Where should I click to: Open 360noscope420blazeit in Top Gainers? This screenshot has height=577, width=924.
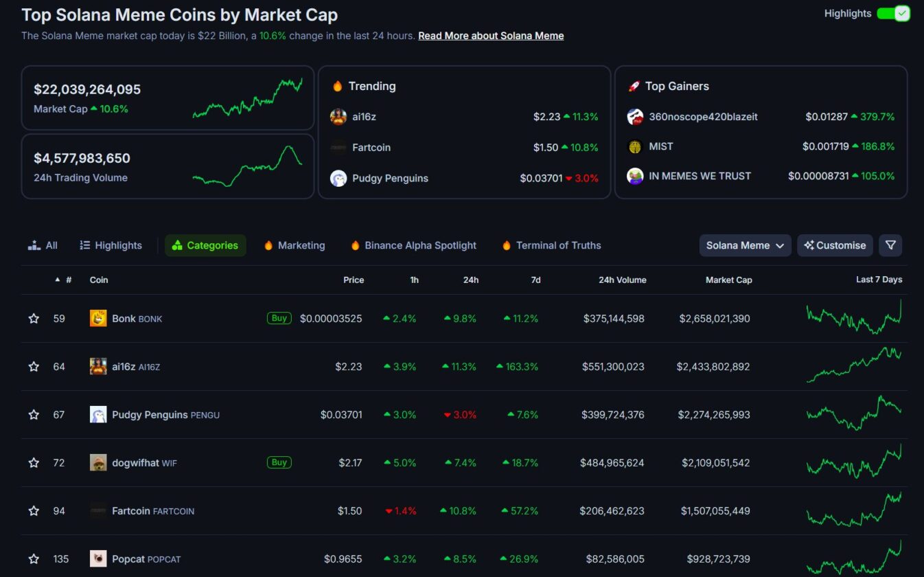(703, 117)
